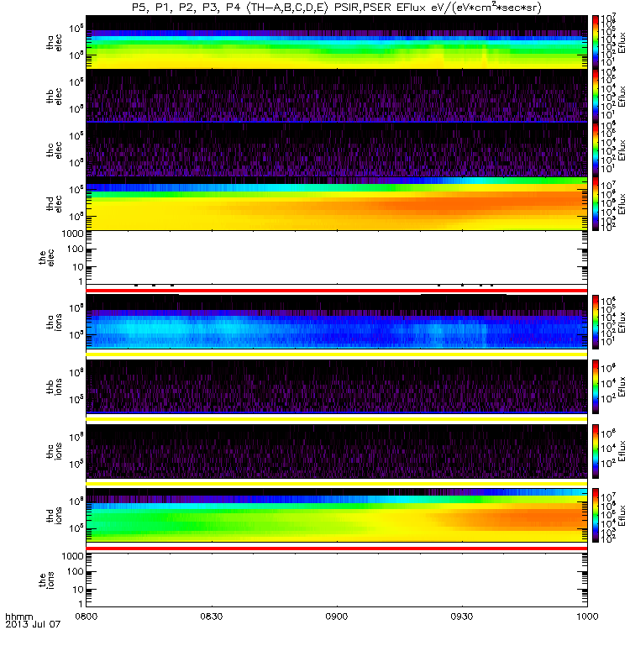The width and height of the screenshot is (630, 672).
Task: Click inside the thc ions spectrogram panel
Action: tap(337, 451)
